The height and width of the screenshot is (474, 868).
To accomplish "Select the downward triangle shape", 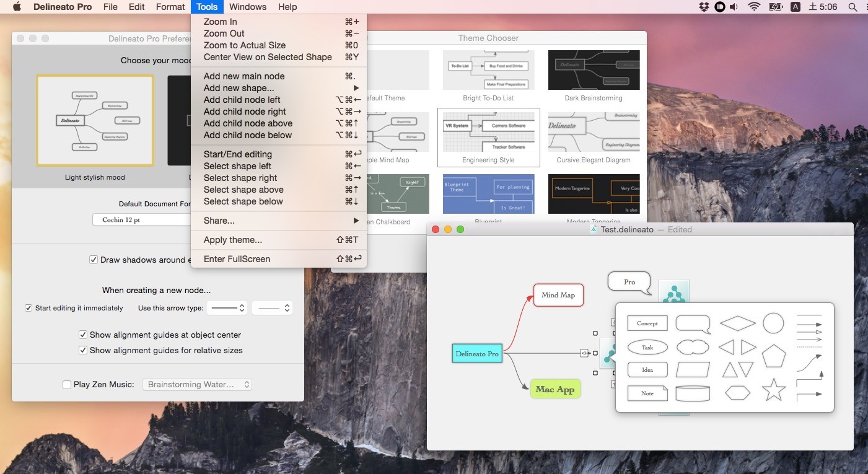I will (746, 370).
